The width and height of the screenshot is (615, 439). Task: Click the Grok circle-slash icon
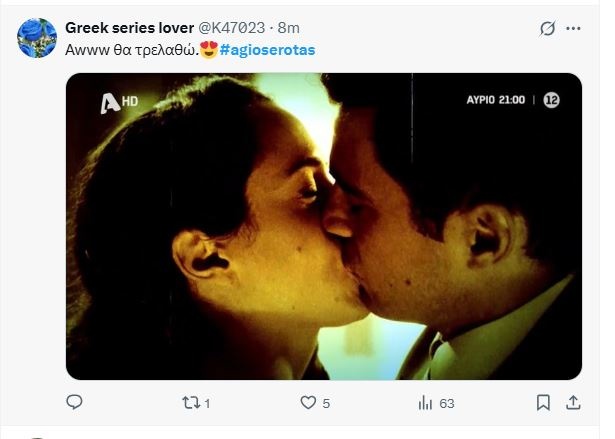[547, 29]
